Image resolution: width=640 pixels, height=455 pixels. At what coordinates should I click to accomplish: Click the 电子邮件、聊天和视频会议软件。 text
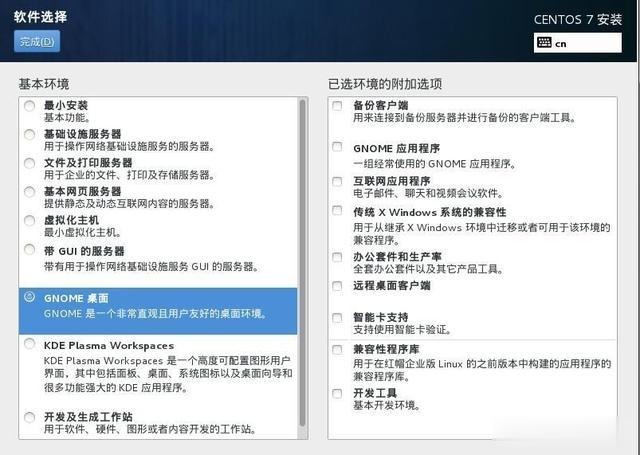click(429, 193)
